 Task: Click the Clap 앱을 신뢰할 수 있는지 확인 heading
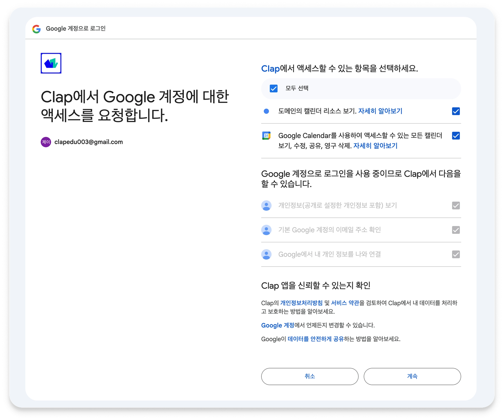(x=316, y=285)
